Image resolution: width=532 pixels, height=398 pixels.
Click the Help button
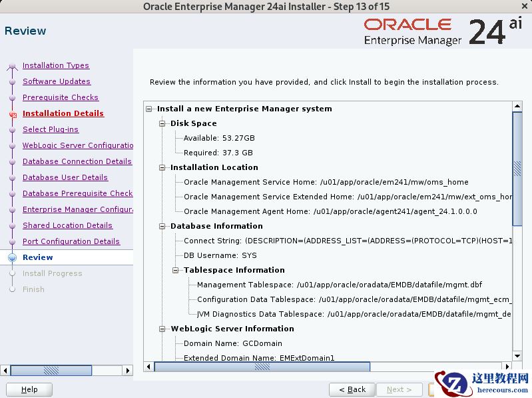(x=29, y=389)
